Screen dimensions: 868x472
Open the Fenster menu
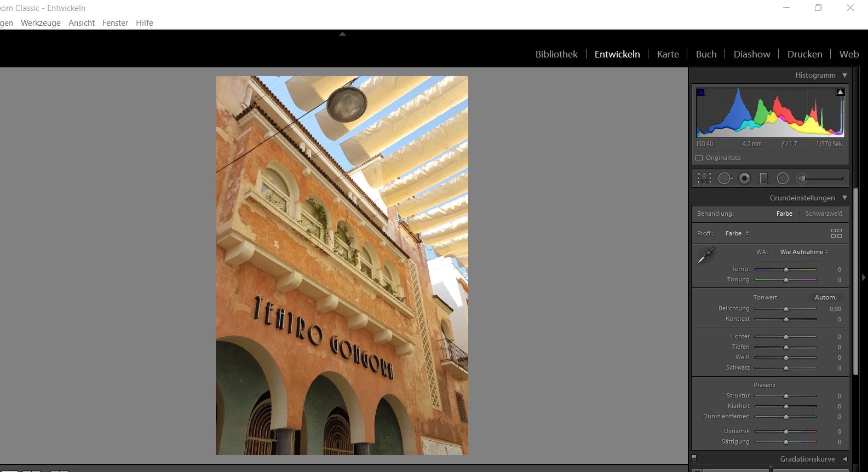point(115,23)
